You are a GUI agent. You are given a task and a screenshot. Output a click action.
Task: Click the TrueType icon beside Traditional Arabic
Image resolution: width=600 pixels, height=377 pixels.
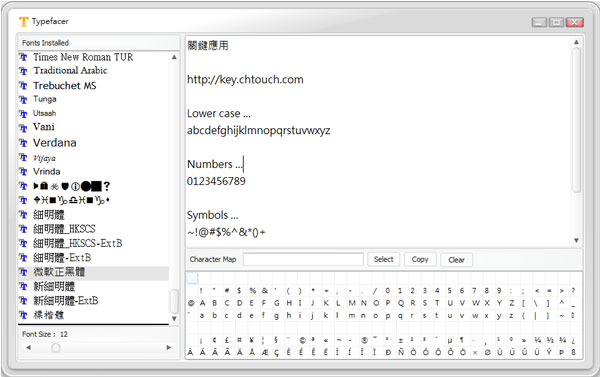(23, 71)
